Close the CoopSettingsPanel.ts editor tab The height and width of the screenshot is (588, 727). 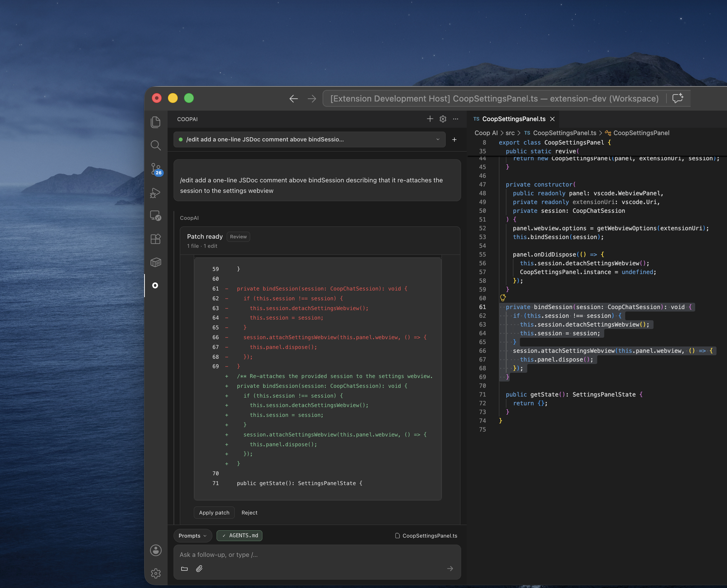tap(552, 119)
